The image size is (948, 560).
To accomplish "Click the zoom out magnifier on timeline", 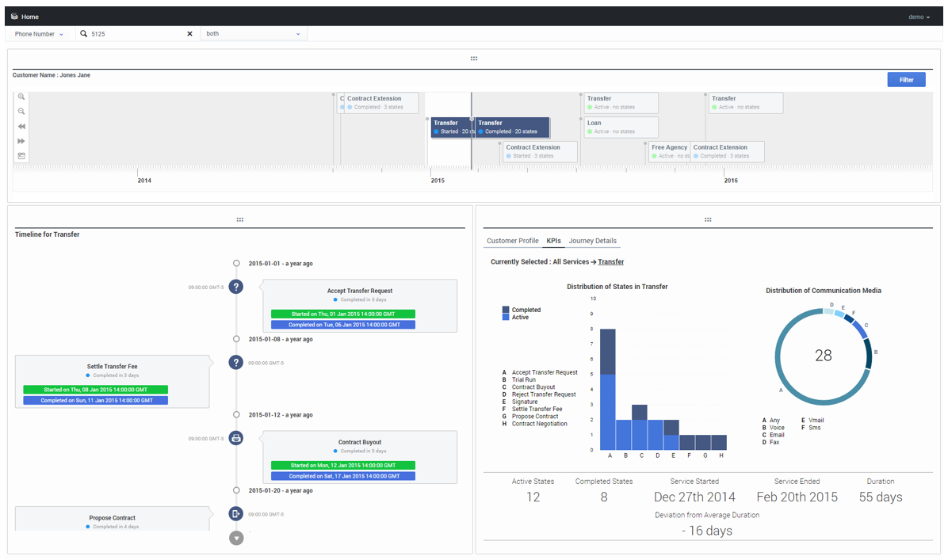I will (x=21, y=112).
